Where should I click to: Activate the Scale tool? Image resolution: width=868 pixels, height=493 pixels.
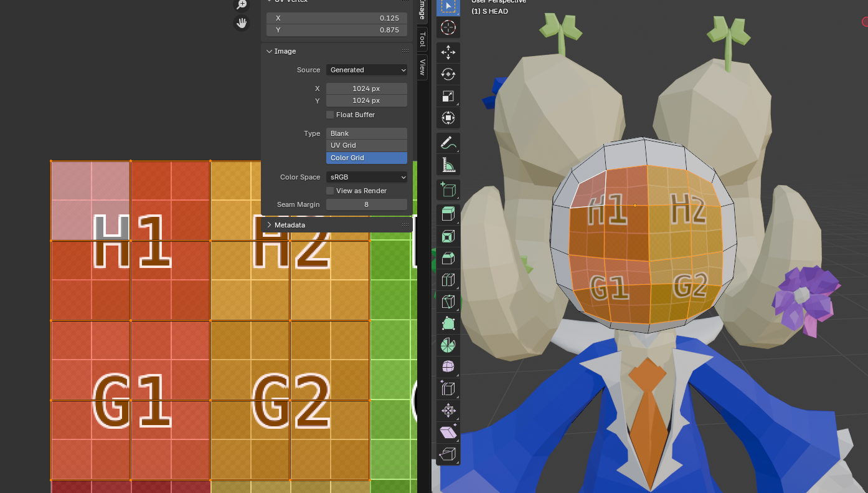pyautogui.click(x=448, y=96)
